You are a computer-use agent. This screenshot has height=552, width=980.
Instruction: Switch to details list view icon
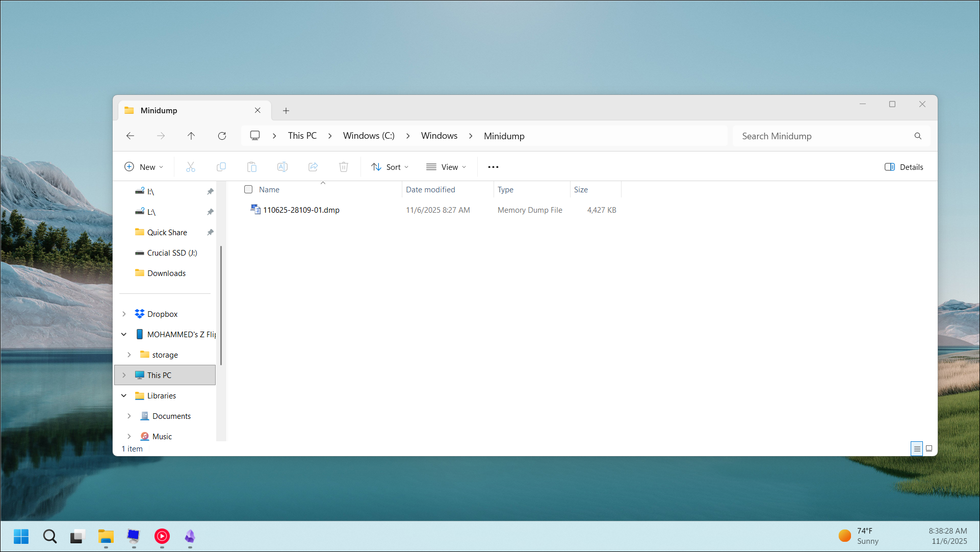(x=917, y=448)
